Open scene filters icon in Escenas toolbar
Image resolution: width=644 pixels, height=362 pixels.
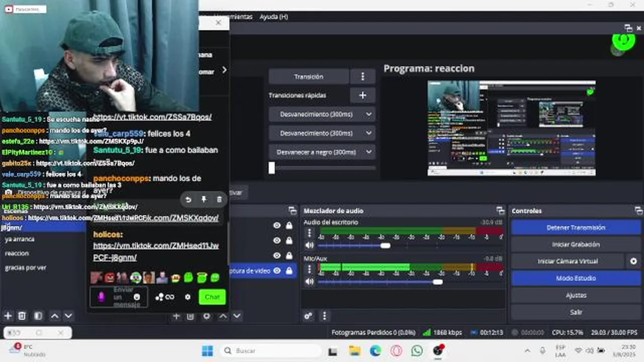tap(38, 316)
